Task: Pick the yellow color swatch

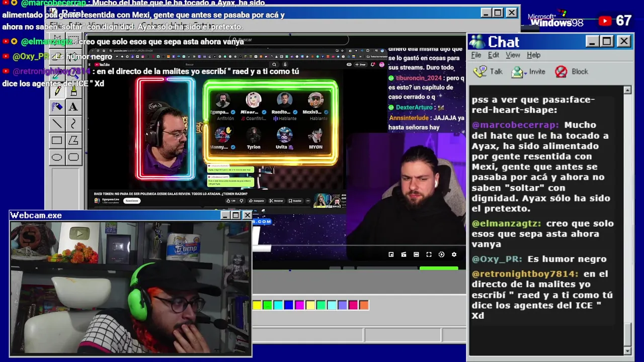Action: 257,305
